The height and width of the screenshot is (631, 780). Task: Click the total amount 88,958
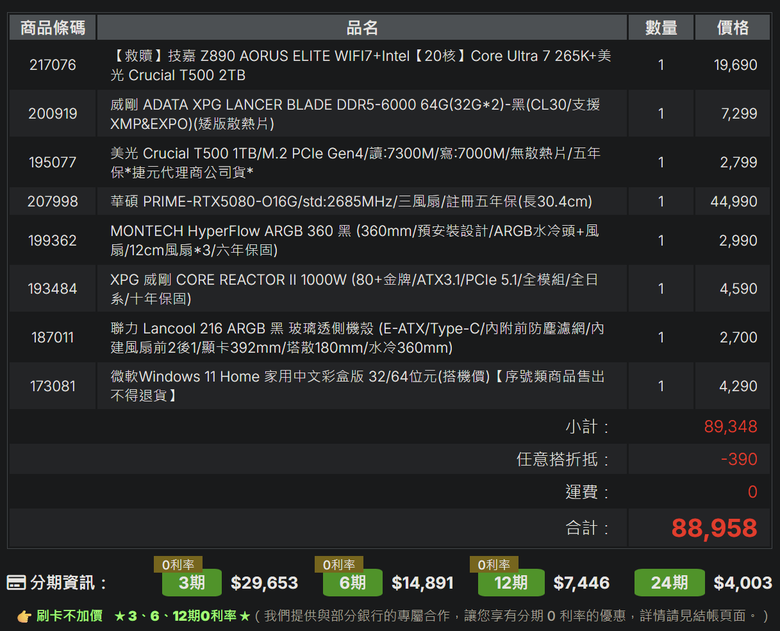[714, 528]
